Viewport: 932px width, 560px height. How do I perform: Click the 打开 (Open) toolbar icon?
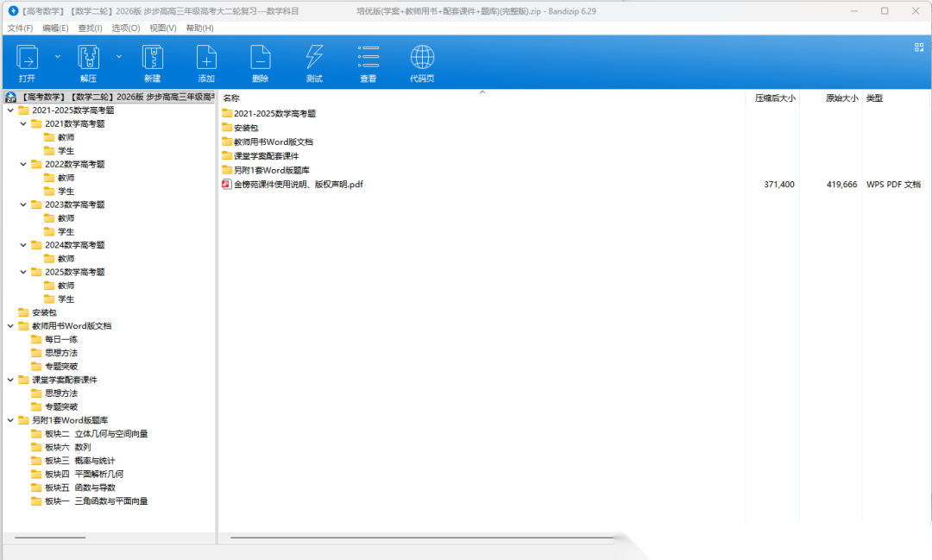(x=28, y=58)
